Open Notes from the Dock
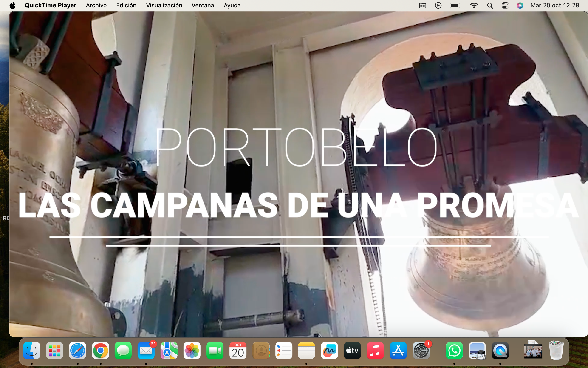Screen dimensions: 588x368 [306, 351]
